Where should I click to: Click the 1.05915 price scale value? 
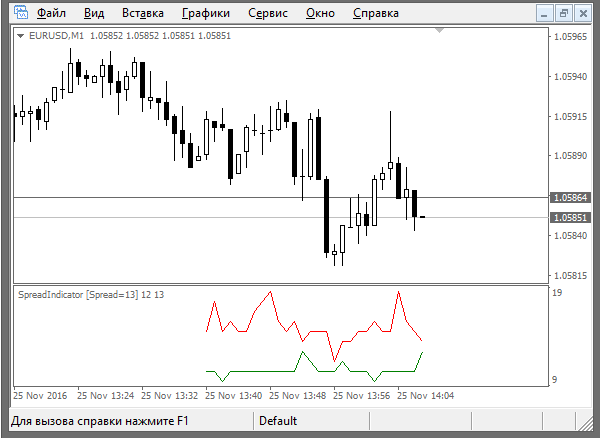point(570,116)
